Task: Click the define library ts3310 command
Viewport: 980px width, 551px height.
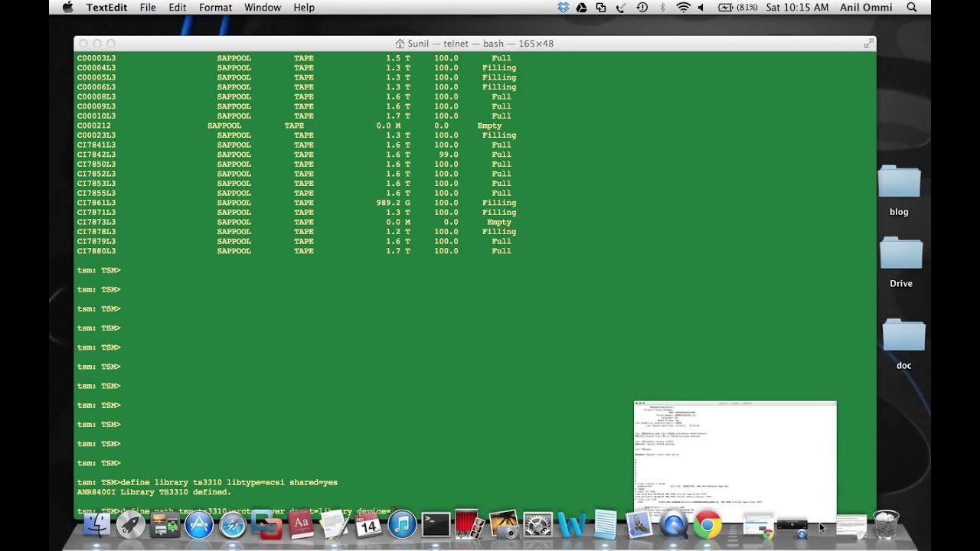Action: 229,482
